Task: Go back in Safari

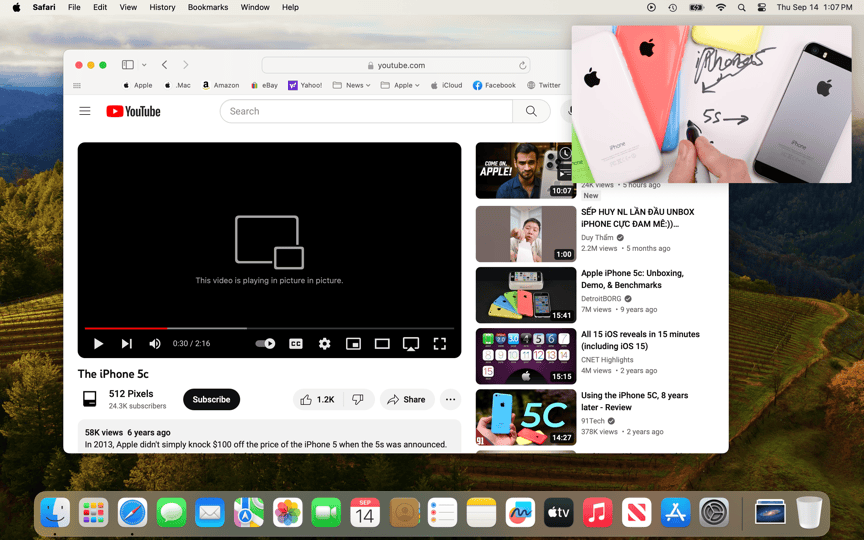Action: click(x=164, y=65)
